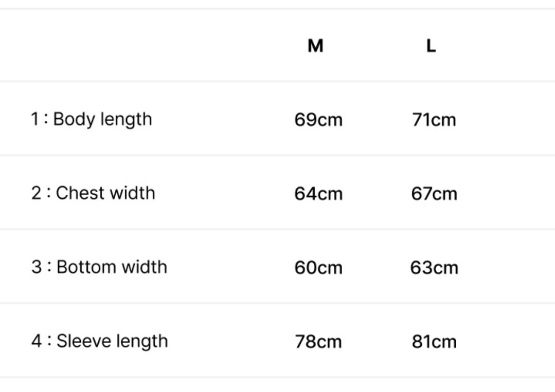555x392 pixels.
Task: Select the 69cm body length value
Action: [x=318, y=120]
